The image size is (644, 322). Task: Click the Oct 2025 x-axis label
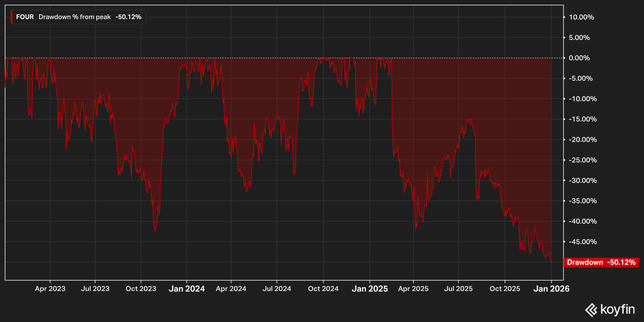pyautogui.click(x=505, y=289)
